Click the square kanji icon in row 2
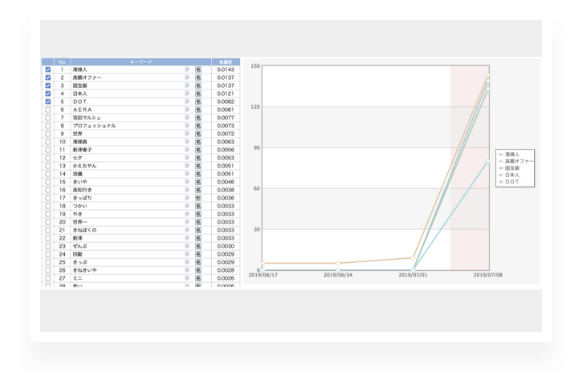The width and height of the screenshot is (582, 392). [198, 78]
